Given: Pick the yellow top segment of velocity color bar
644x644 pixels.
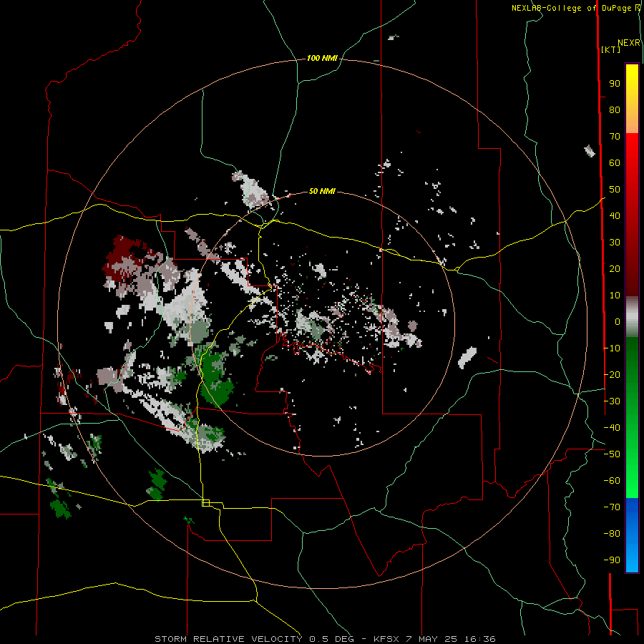Looking at the screenshot, I should [x=632, y=99].
